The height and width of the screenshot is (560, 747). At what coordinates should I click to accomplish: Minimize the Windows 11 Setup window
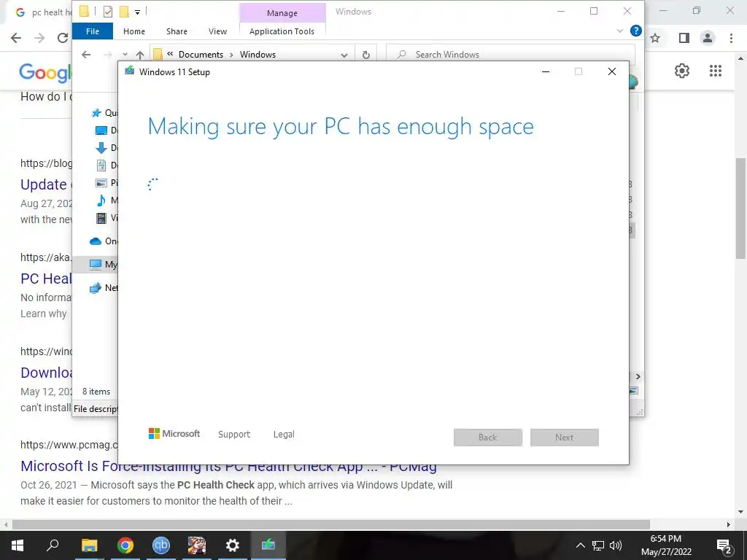[x=546, y=72]
